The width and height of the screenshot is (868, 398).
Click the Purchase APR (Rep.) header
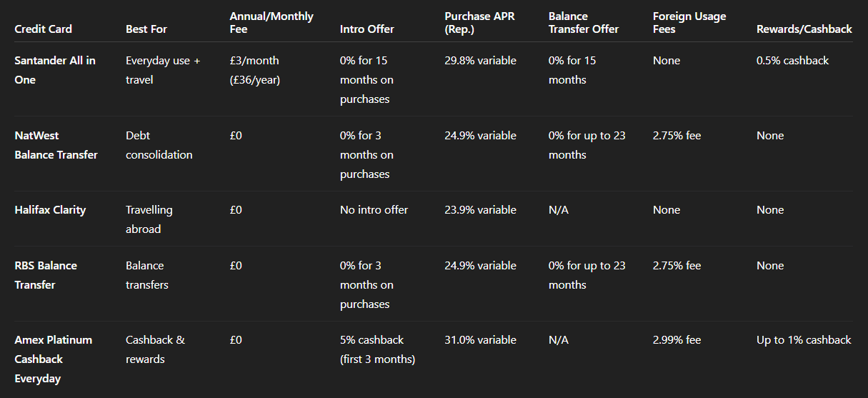tap(479, 22)
